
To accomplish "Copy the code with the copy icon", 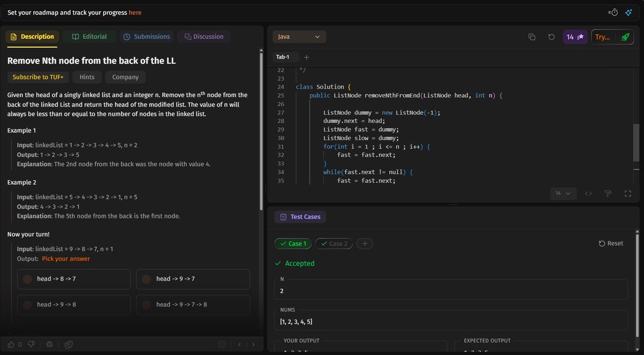I will [x=532, y=37].
